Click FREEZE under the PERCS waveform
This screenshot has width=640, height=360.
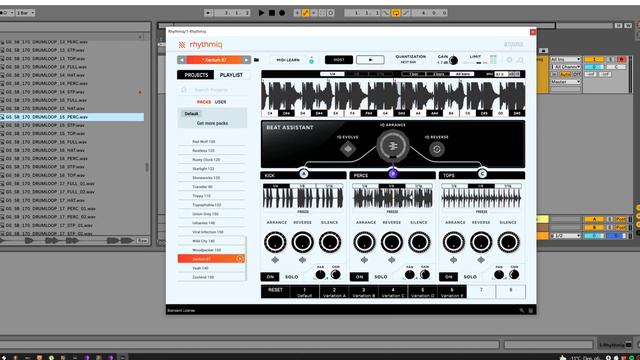click(x=392, y=212)
